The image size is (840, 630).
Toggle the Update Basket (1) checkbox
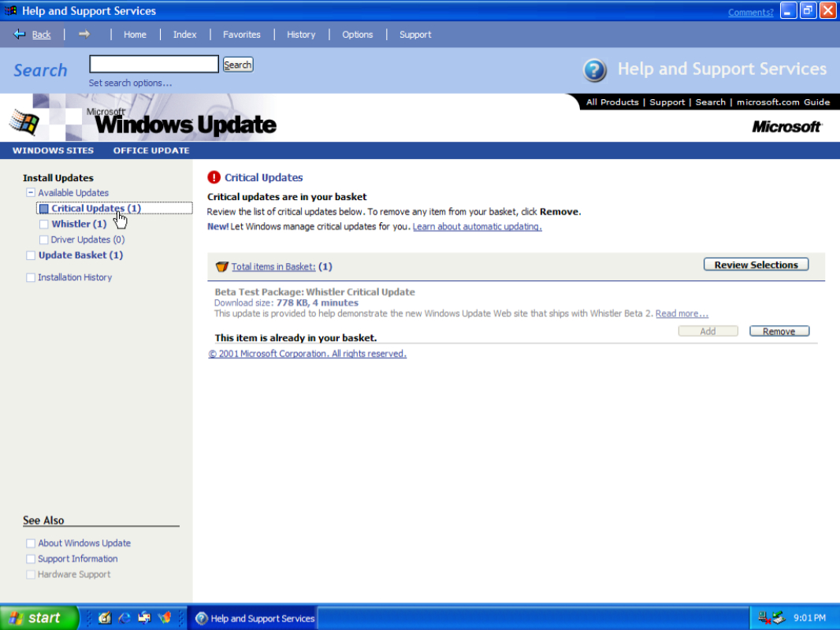[x=31, y=256]
